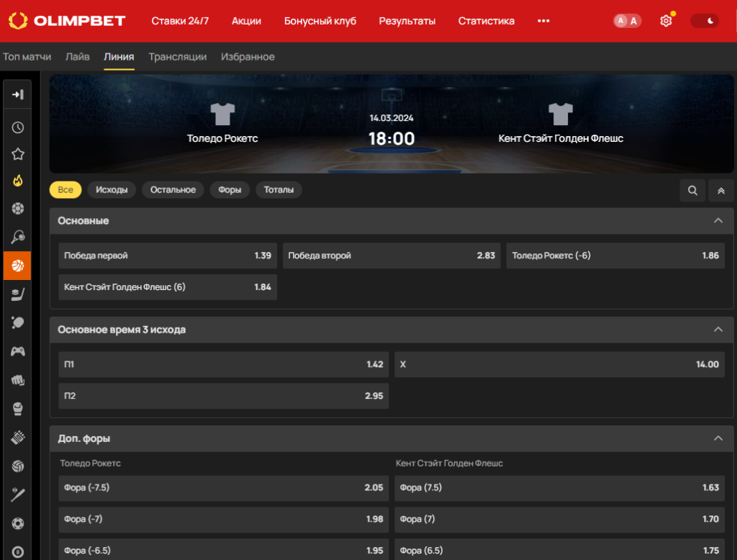Click the match date 14.03.2024
The width and height of the screenshot is (737, 560).
coord(392,118)
